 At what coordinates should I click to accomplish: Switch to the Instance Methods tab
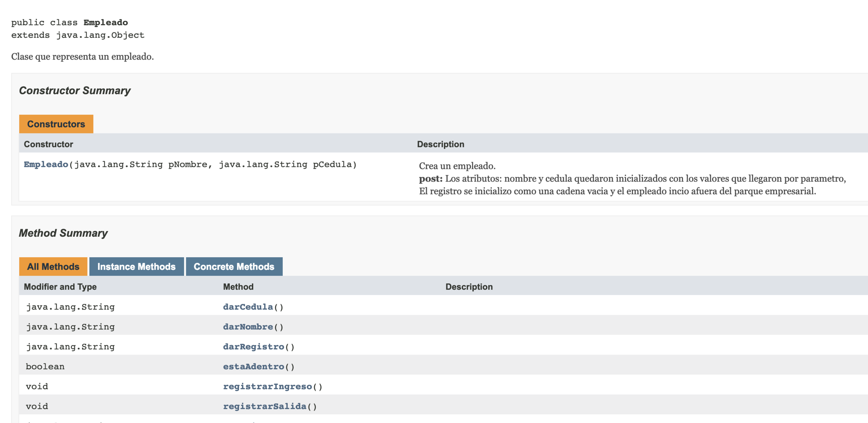point(136,267)
